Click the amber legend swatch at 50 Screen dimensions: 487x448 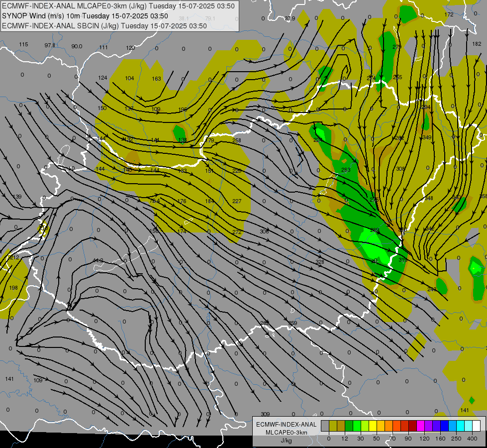(381, 426)
